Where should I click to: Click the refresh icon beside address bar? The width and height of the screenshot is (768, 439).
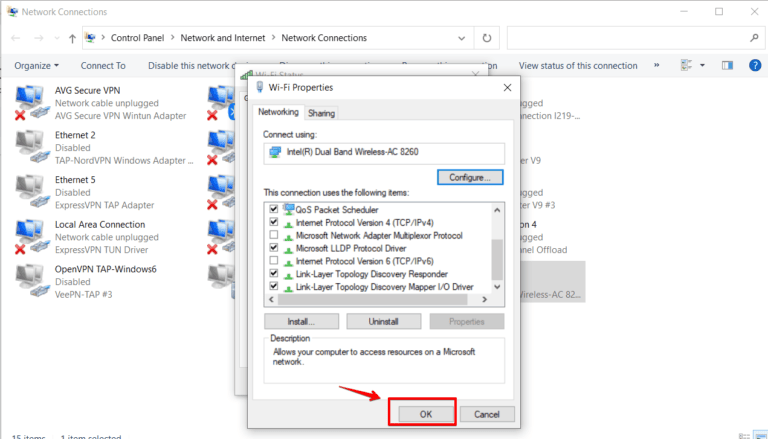487,38
